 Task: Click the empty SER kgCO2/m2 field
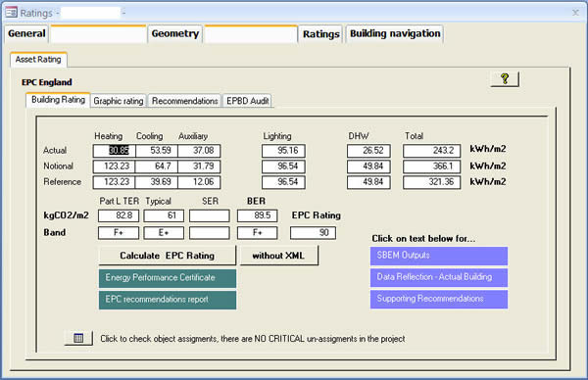pos(210,215)
